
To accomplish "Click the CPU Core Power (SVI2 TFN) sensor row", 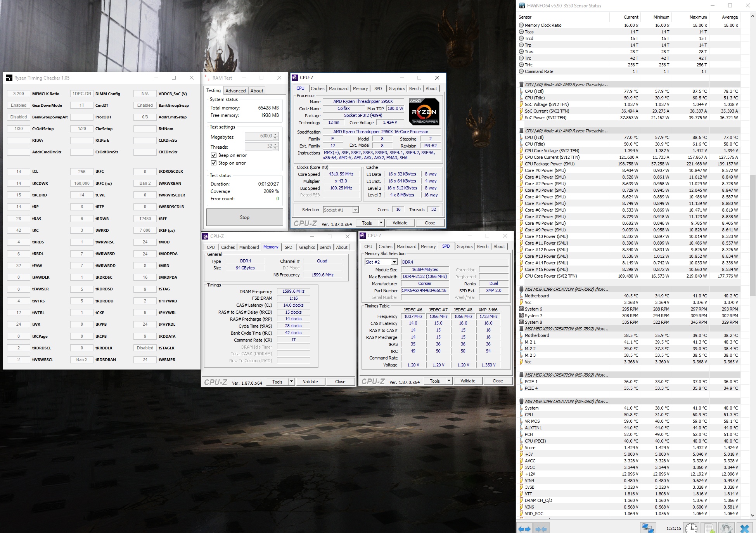I will click(x=629, y=276).
